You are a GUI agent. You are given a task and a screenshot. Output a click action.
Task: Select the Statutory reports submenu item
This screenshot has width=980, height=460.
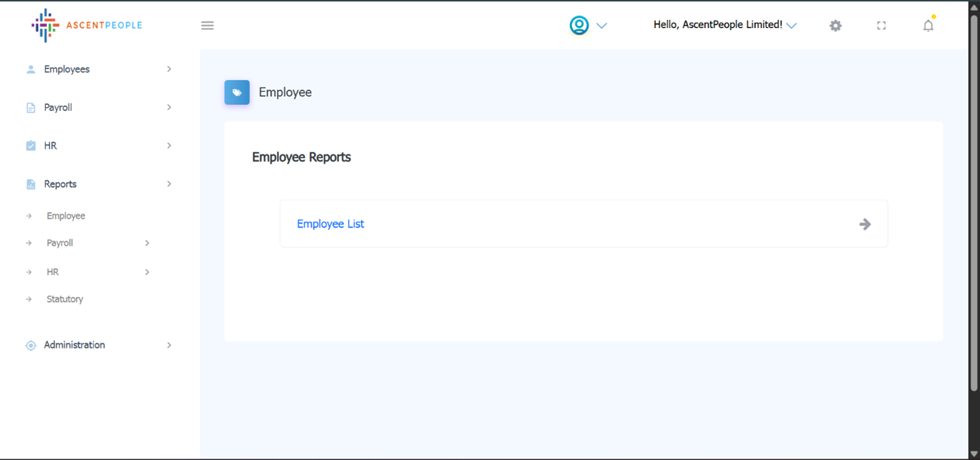tap(64, 299)
